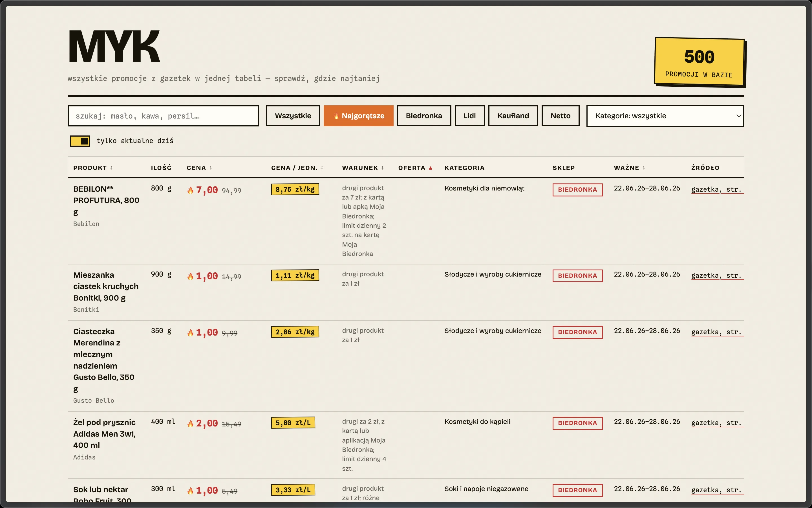Select the Najgorętsze filter tab
Viewport: 812px width, 508px height.
[358, 116]
